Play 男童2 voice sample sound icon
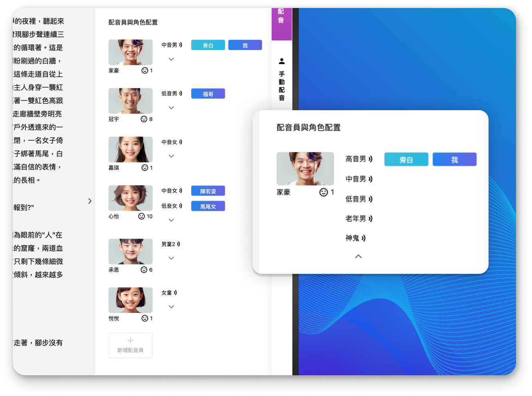532x396 pixels. [179, 244]
